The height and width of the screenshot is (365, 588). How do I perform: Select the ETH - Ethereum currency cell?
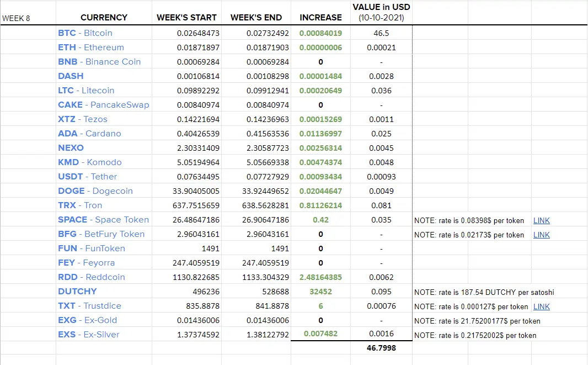104,47
